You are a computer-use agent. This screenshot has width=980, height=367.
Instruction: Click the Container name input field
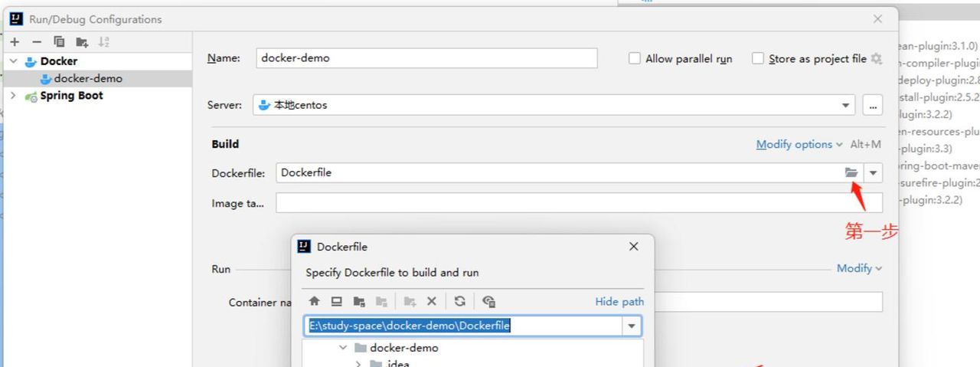768,302
